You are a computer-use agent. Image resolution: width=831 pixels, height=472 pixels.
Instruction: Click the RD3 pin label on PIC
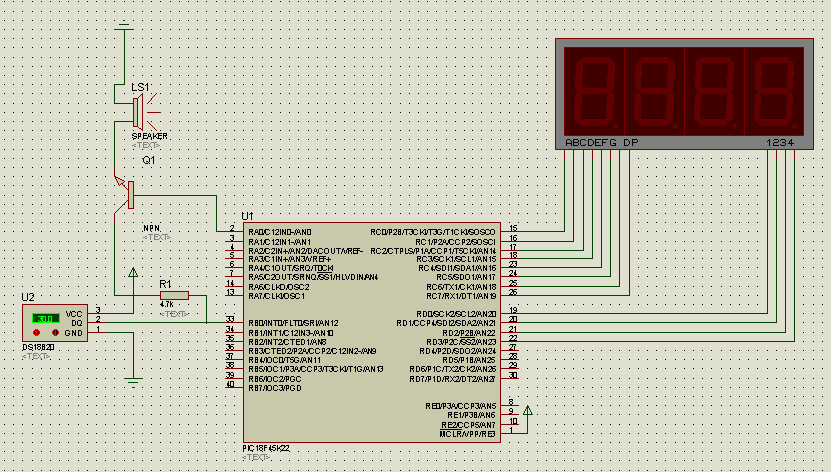tap(461, 342)
